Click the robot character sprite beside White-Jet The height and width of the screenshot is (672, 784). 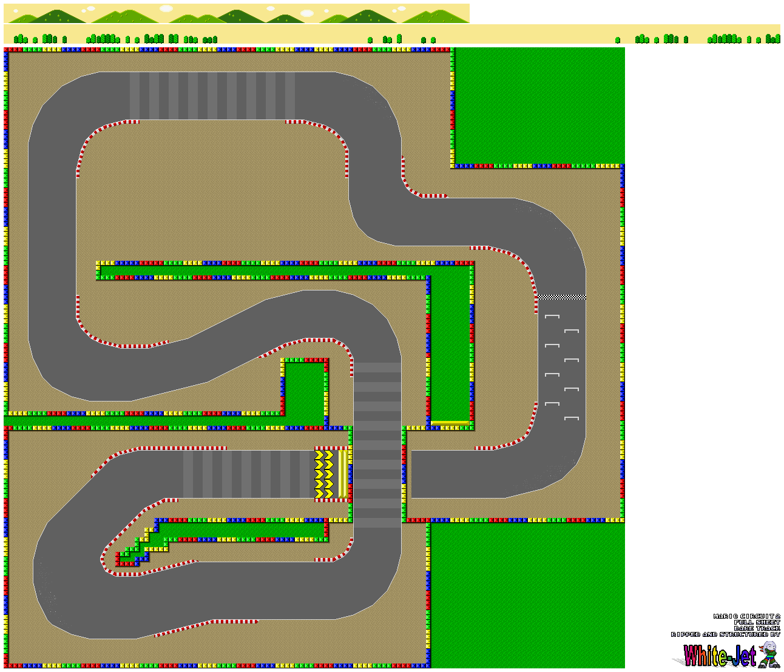point(769,654)
